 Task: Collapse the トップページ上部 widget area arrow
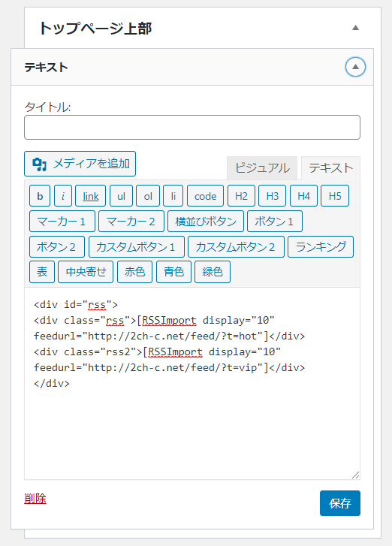(355, 28)
